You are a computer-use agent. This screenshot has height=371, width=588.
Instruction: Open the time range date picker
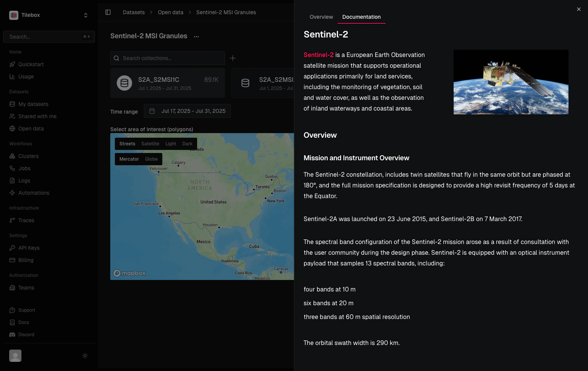188,111
